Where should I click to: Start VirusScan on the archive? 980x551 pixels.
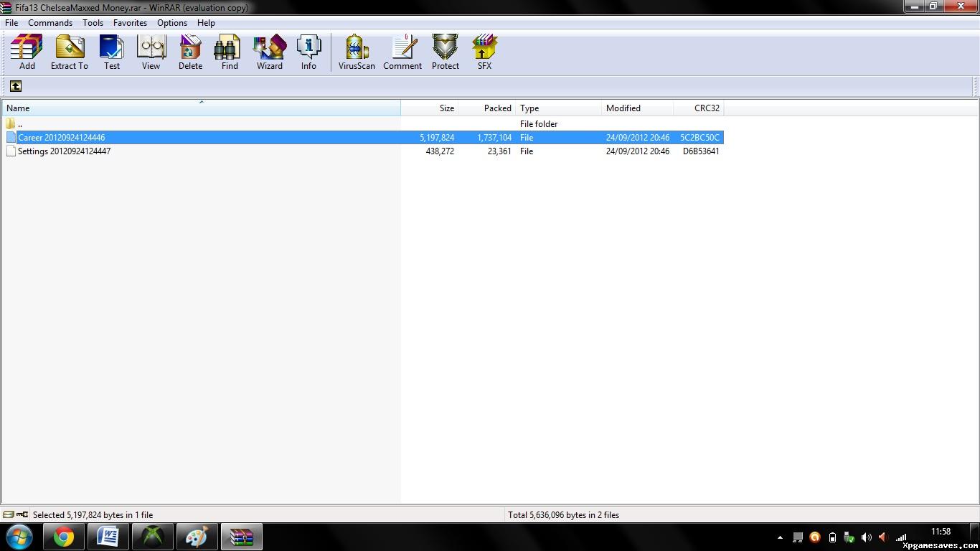357,52
